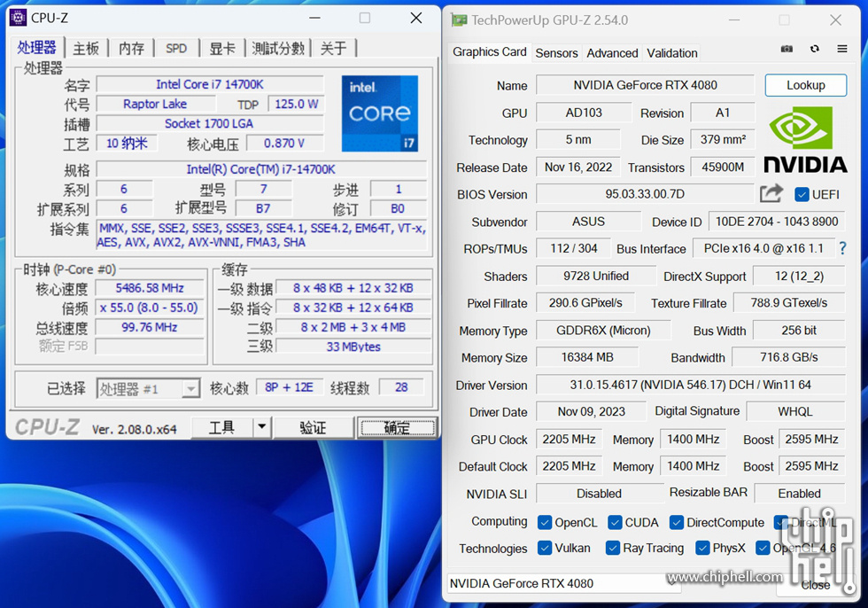Switch to the Advanced tab in GPU-Z
This screenshot has width=868, height=608.
tap(612, 53)
